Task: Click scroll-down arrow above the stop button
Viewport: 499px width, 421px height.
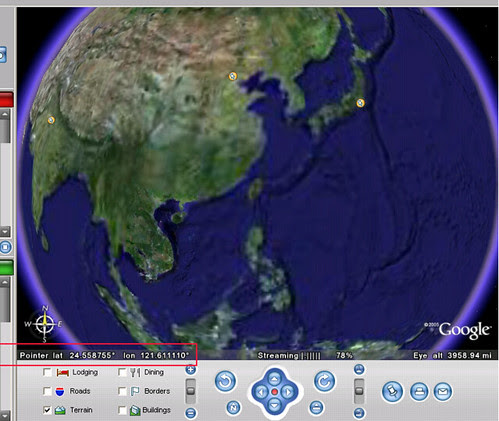Action: [x=5, y=231]
